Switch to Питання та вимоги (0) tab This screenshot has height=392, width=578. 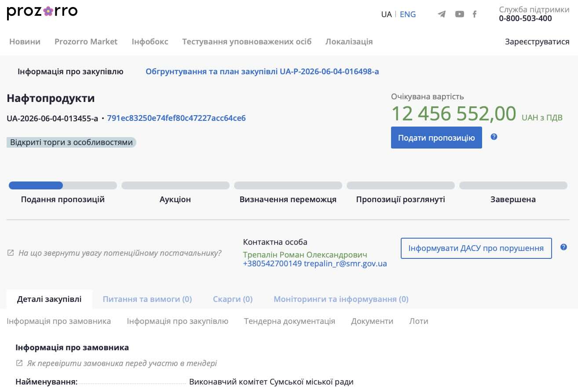(x=147, y=299)
